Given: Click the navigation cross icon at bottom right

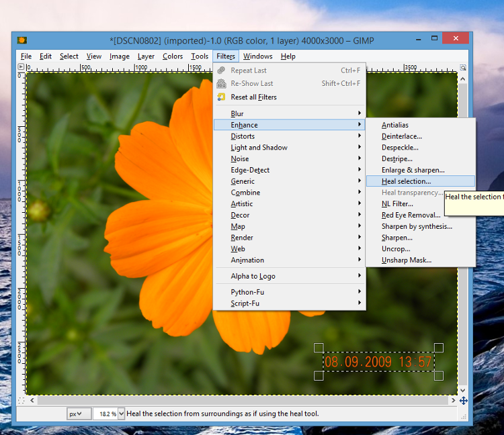Looking at the screenshot, I should 463,401.
